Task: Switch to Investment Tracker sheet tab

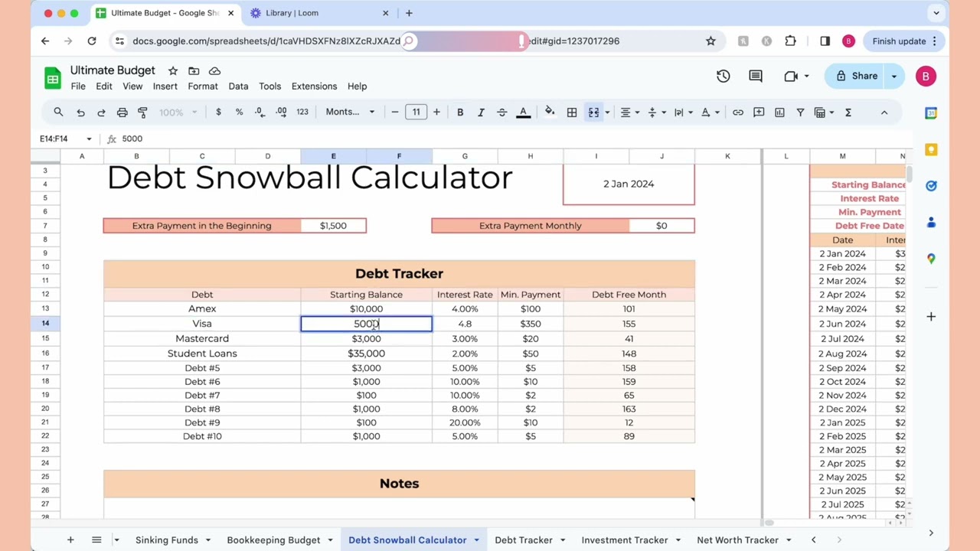Action: (x=625, y=540)
